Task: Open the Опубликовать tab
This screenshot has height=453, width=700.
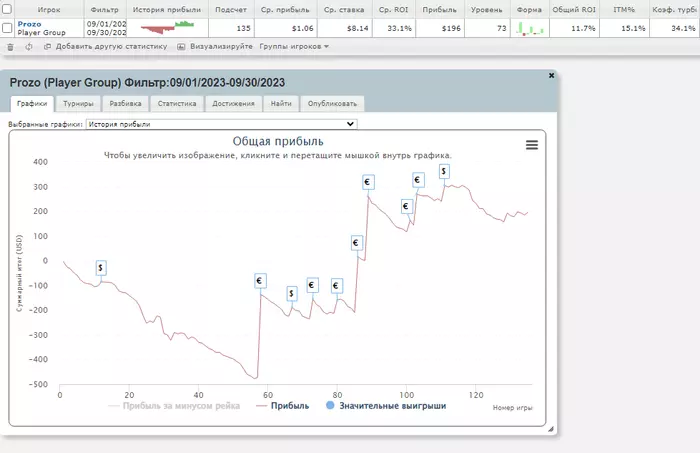Action: (332, 104)
